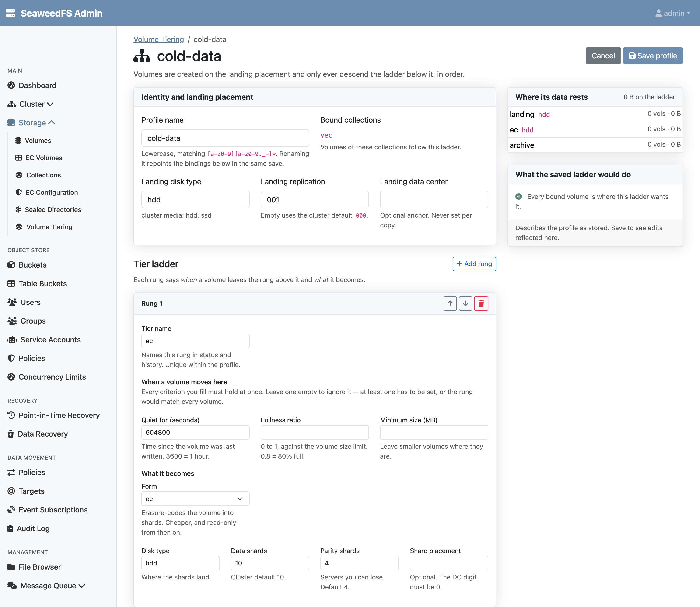Click the vec bound collection
This screenshot has width=700, height=607.
(x=326, y=135)
